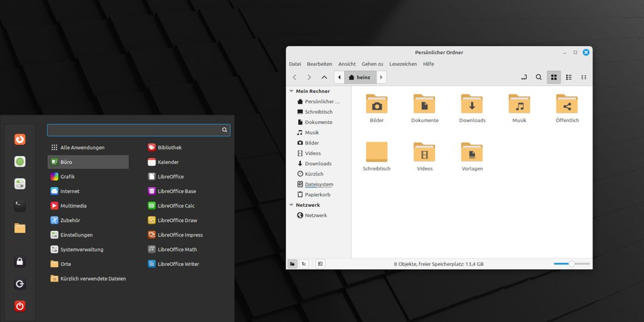Screen dimensions: 644x322
Task: Open the Ansicht menu
Action: 347,64
